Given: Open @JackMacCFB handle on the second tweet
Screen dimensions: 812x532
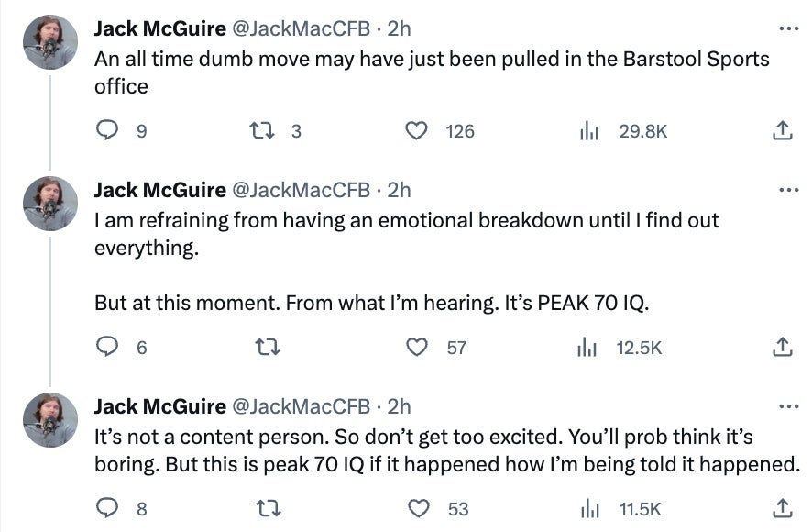Looking at the screenshot, I should point(300,190).
